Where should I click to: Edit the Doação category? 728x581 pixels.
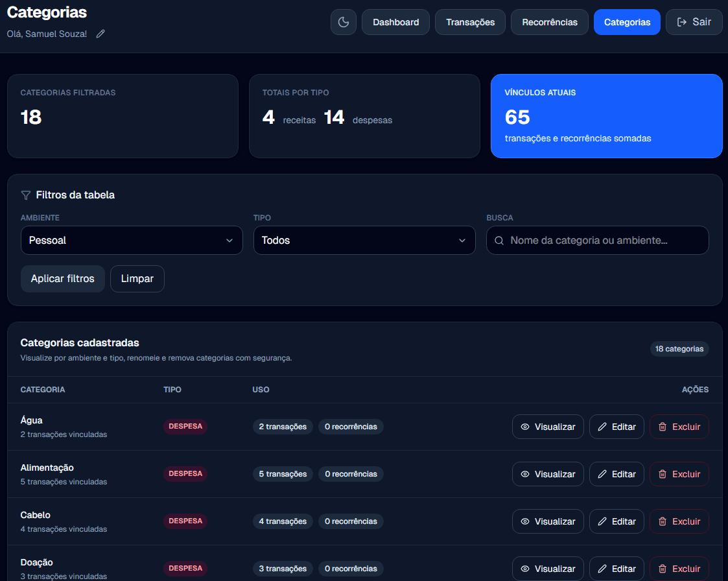616,569
